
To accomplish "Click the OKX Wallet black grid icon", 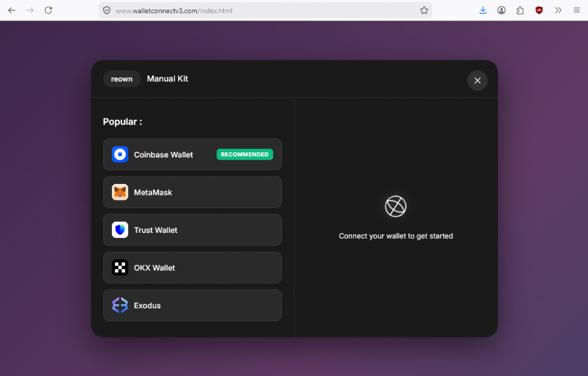I will pos(119,267).
